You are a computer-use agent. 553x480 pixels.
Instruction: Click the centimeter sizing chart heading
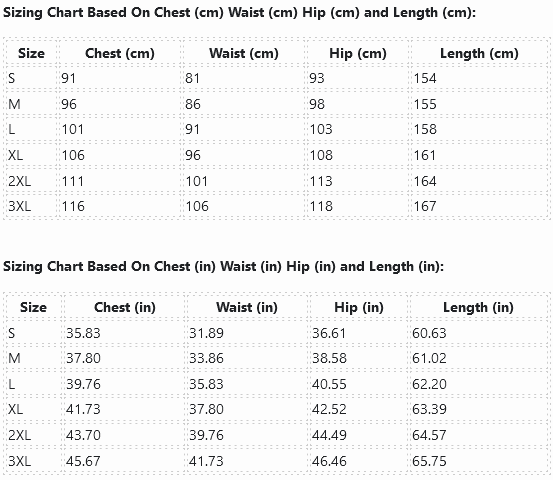pos(239,13)
